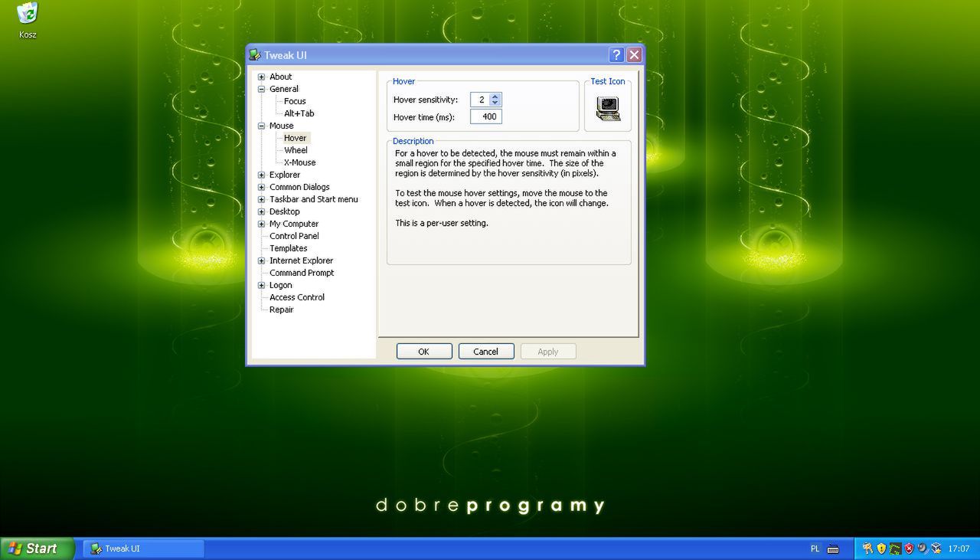This screenshot has height=560, width=980.
Task: Close the Tweak UI dialog
Action: pyautogui.click(x=634, y=54)
